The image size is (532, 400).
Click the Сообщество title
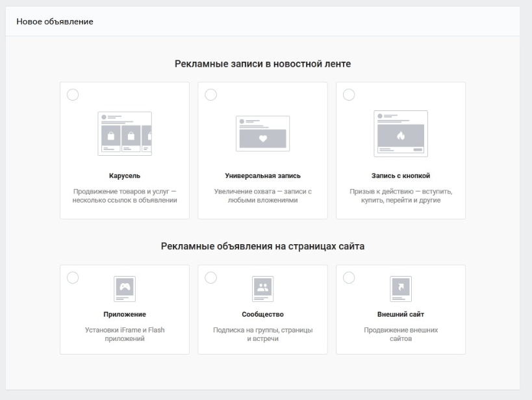pyautogui.click(x=263, y=314)
